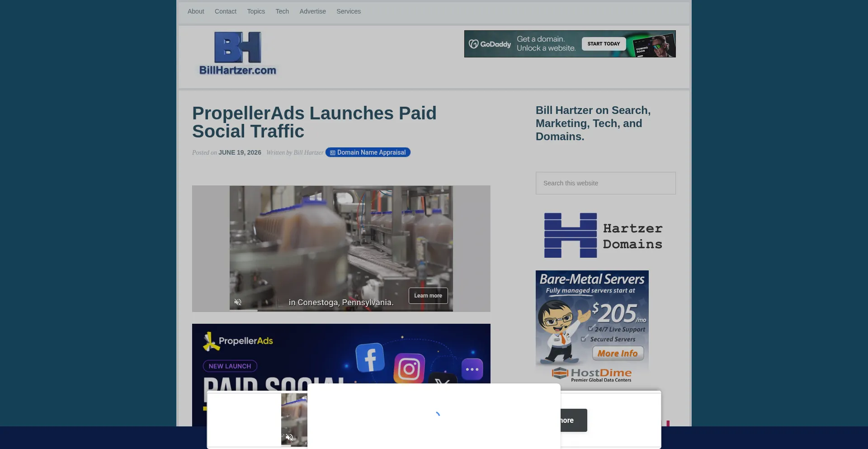Click the HostDime logo in the server ad

coord(592,374)
